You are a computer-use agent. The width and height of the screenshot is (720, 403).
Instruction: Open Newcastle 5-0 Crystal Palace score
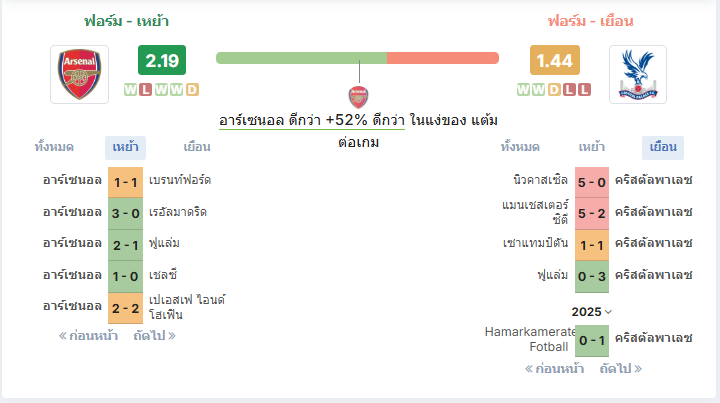pyautogui.click(x=592, y=182)
